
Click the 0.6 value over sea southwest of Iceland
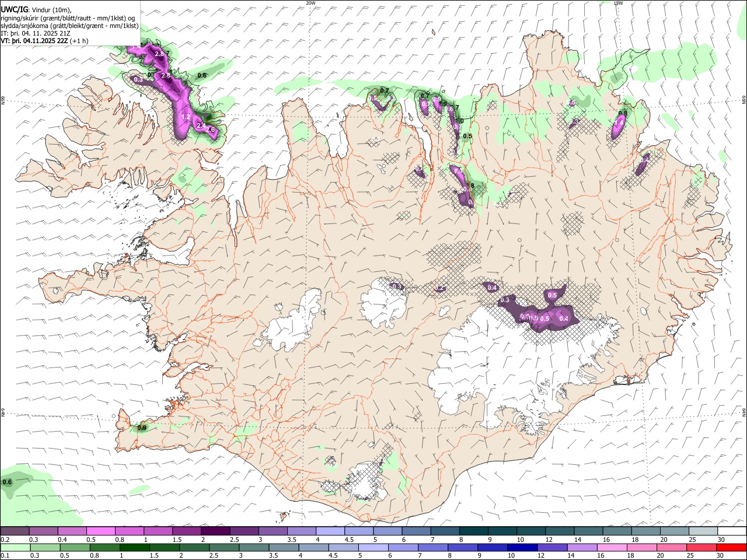pos(7,482)
